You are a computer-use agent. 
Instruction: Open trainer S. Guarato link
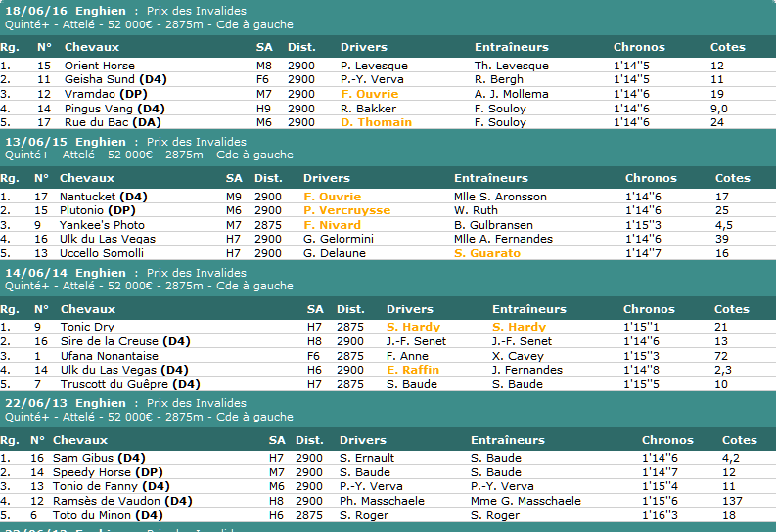pos(487,253)
